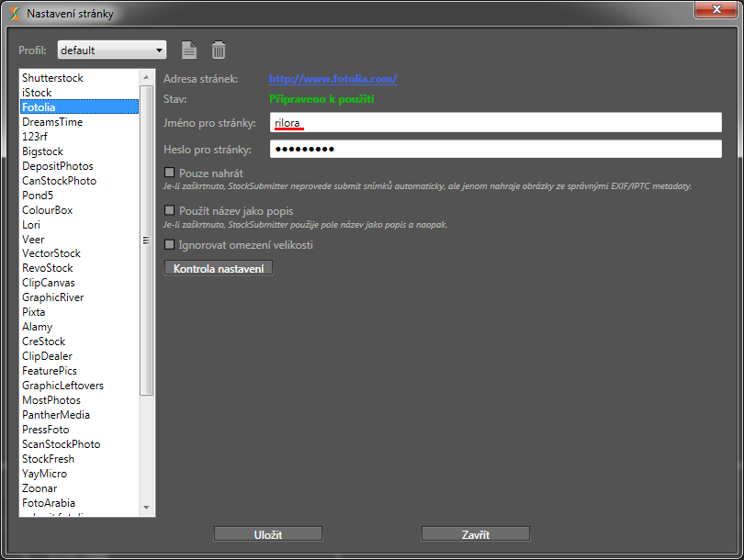Select ClipDealer entry
Screen dimensions: 744x560
pos(79,356)
